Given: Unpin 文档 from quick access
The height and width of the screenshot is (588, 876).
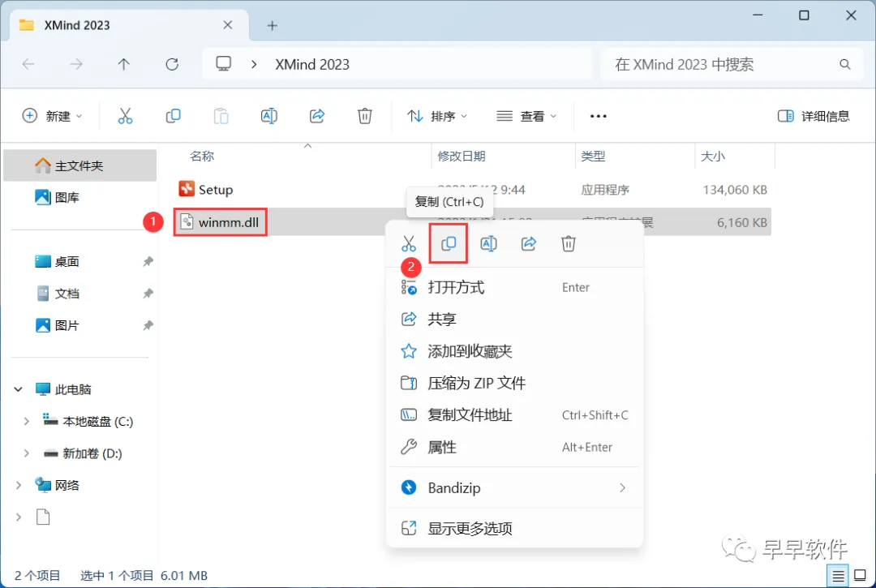Looking at the screenshot, I should [148, 293].
